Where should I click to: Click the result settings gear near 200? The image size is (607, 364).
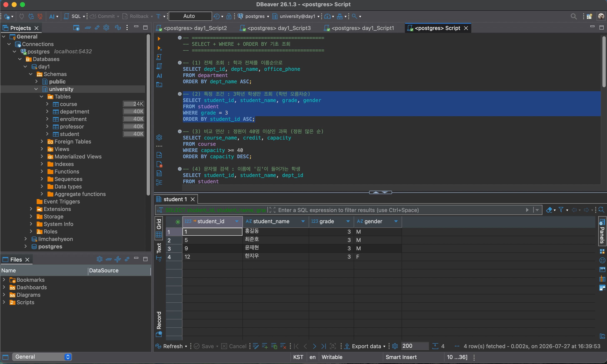point(395,346)
